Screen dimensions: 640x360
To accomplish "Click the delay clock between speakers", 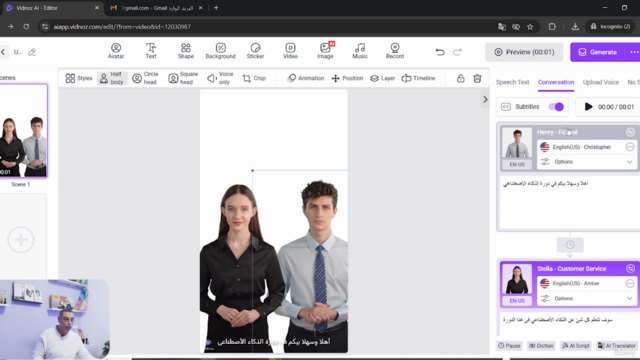I will point(570,244).
